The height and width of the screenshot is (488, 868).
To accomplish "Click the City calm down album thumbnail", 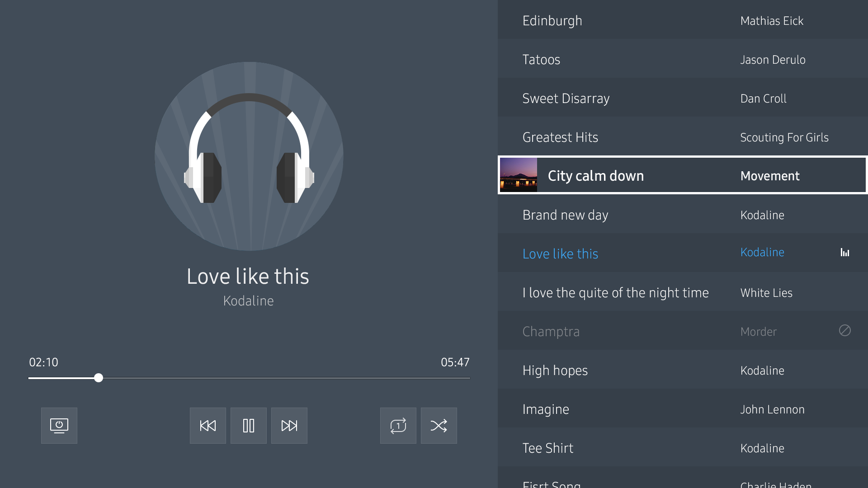I will (x=519, y=176).
